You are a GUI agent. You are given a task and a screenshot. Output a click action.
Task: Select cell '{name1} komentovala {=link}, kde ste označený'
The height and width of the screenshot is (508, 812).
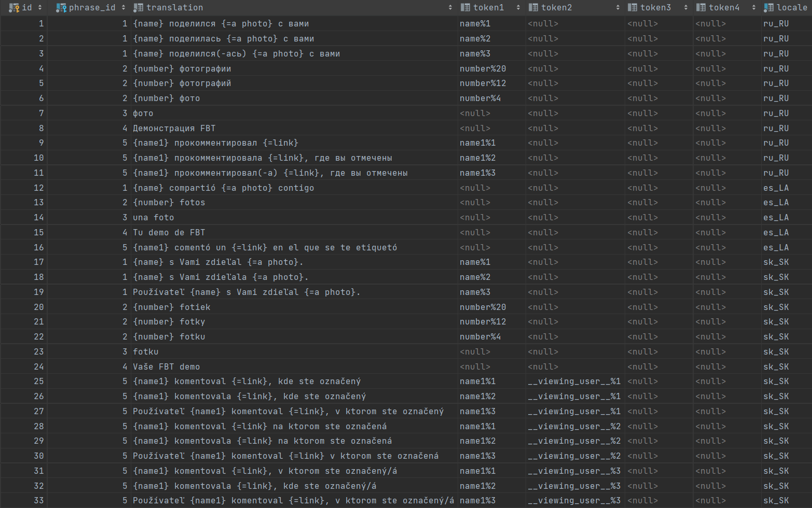(x=294, y=397)
